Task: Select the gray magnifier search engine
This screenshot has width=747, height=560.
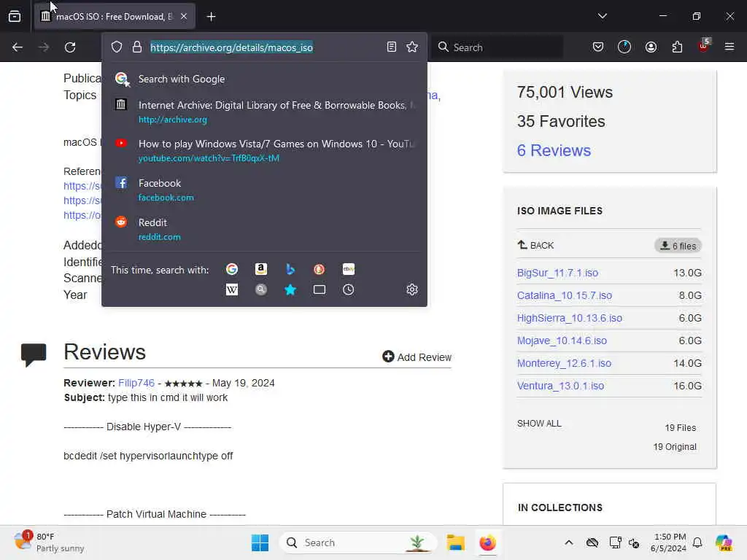Action: [x=261, y=289]
